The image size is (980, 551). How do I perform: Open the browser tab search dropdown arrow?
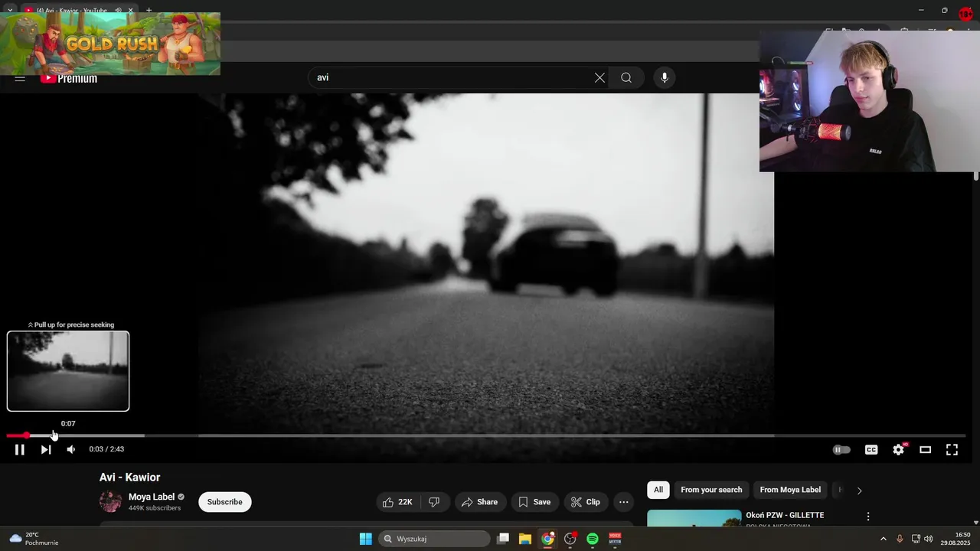click(9, 11)
